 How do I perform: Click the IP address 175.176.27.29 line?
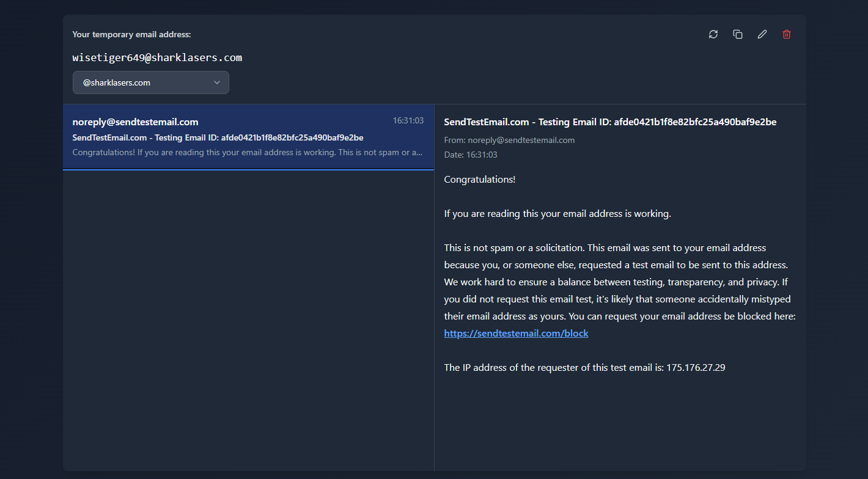[584, 368]
